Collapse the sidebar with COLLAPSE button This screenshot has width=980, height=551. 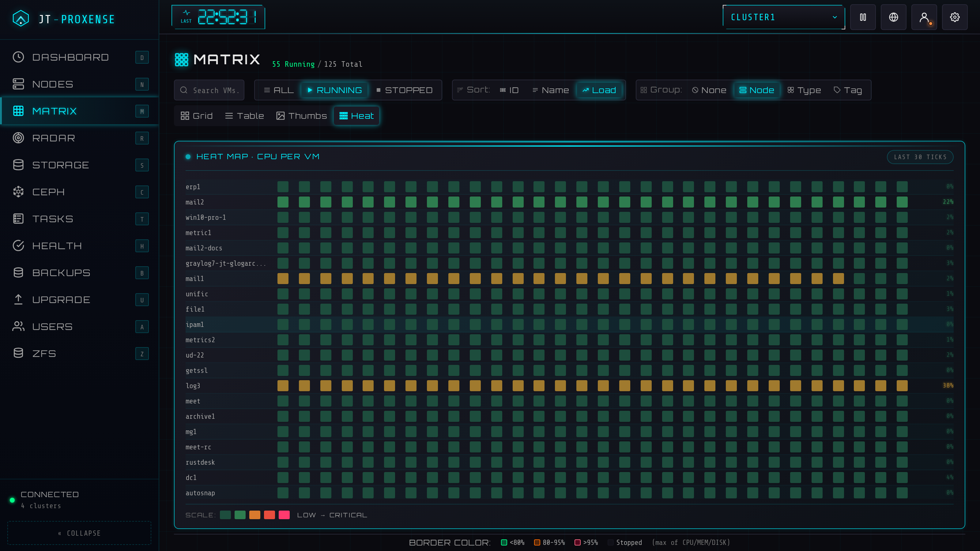point(80,533)
